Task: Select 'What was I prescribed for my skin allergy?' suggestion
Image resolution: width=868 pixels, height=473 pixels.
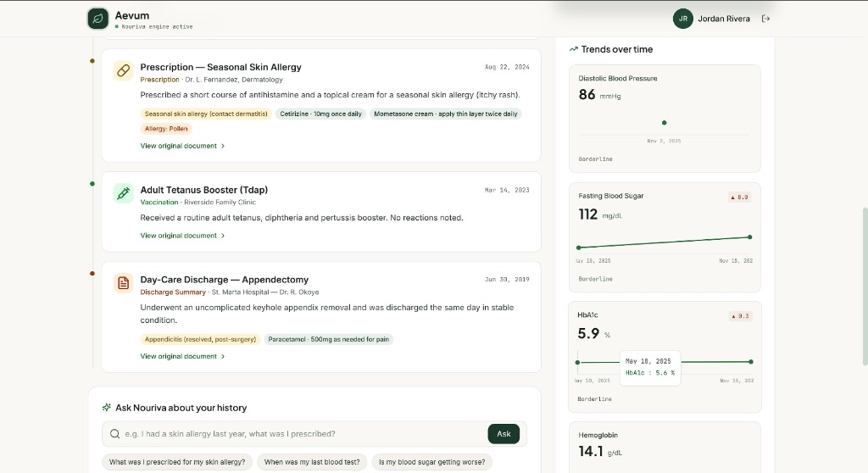Action: tap(177, 462)
